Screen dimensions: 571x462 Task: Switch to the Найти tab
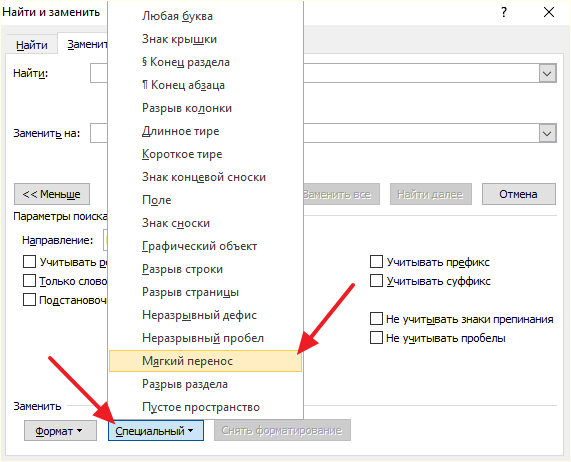[x=32, y=45]
